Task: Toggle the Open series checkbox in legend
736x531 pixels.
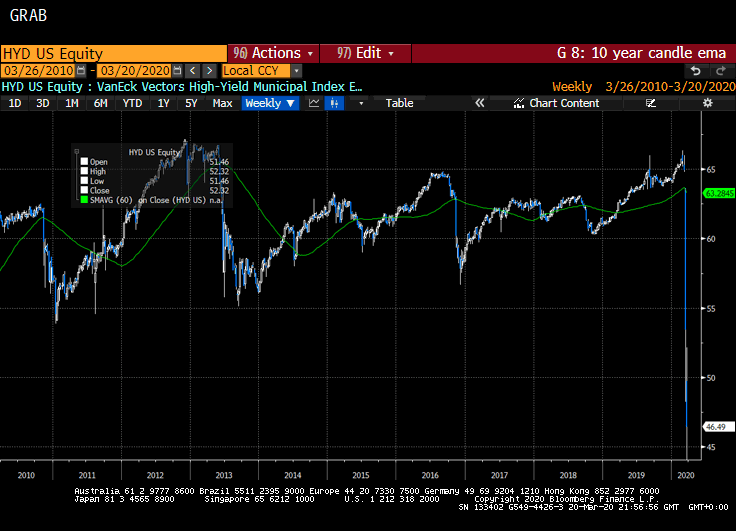Action: coord(84,162)
